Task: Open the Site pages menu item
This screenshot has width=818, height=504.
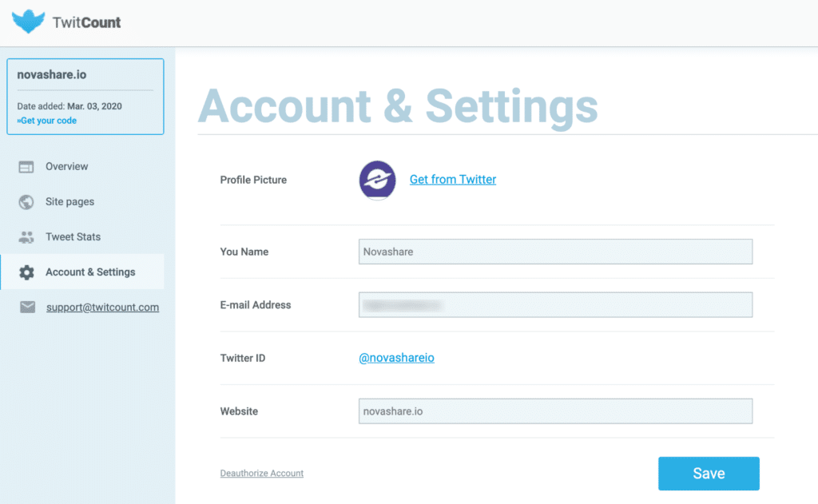Action: tap(70, 202)
